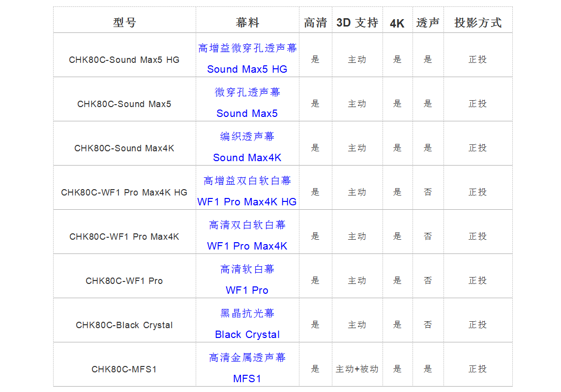This screenshot has height=392, width=561.
Task: Click the 幕料 column header
Action: point(247,23)
